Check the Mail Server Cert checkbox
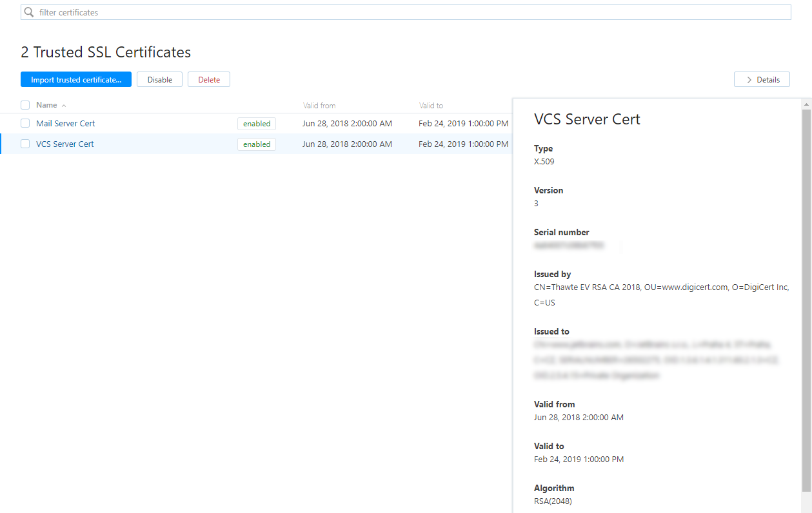The image size is (812, 513). pyautogui.click(x=25, y=123)
